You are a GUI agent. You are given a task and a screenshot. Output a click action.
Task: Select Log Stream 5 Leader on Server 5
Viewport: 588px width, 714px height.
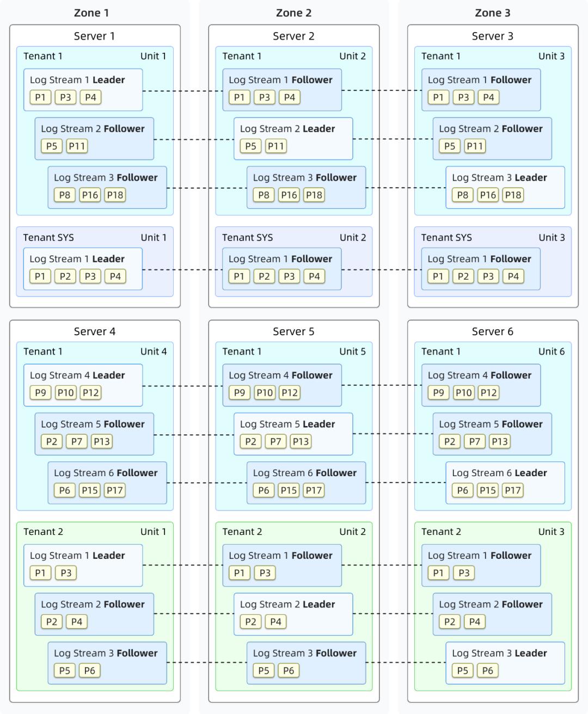pos(293,434)
